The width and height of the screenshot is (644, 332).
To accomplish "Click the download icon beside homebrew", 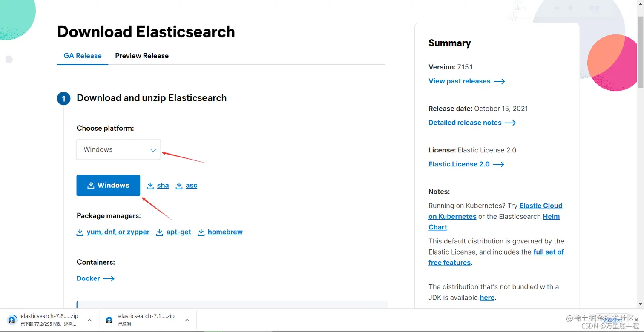I will pyautogui.click(x=201, y=232).
